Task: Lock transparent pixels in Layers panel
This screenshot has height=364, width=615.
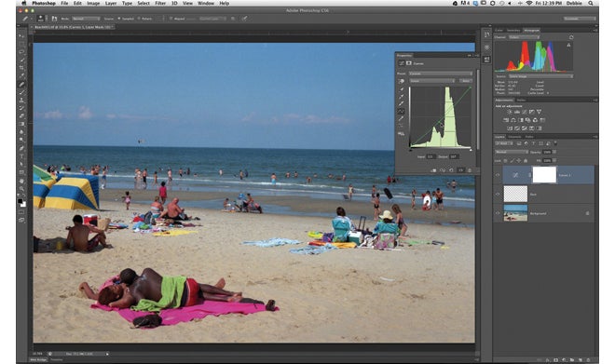Action: tap(506, 161)
